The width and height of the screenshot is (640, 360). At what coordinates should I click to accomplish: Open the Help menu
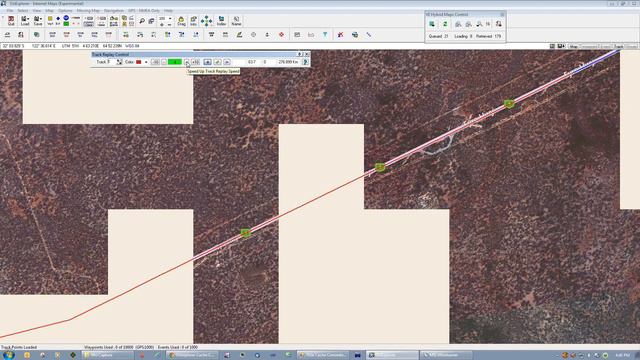[x=168, y=11]
